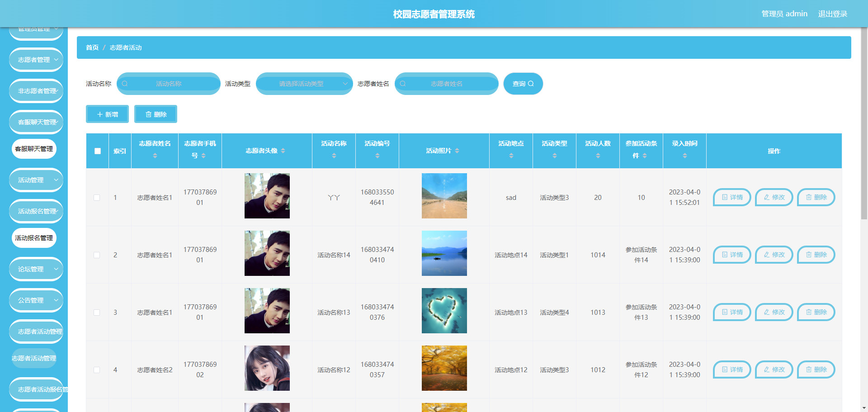Click the 活动地点14 cell
This screenshot has height=412, width=868.
(x=511, y=255)
